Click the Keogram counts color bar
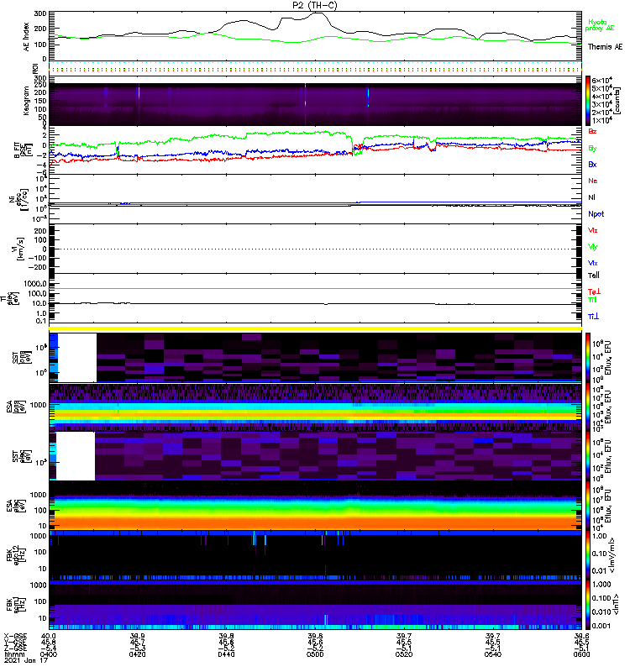 coord(588,101)
